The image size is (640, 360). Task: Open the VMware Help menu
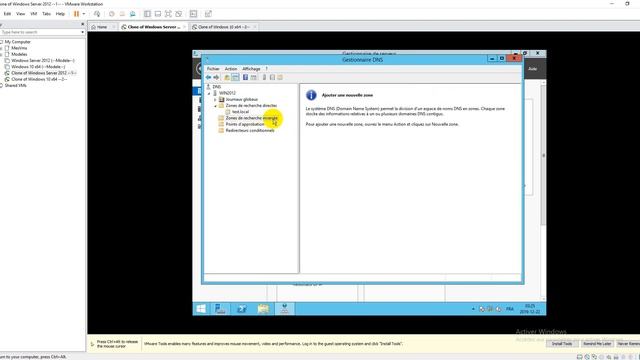(x=60, y=14)
